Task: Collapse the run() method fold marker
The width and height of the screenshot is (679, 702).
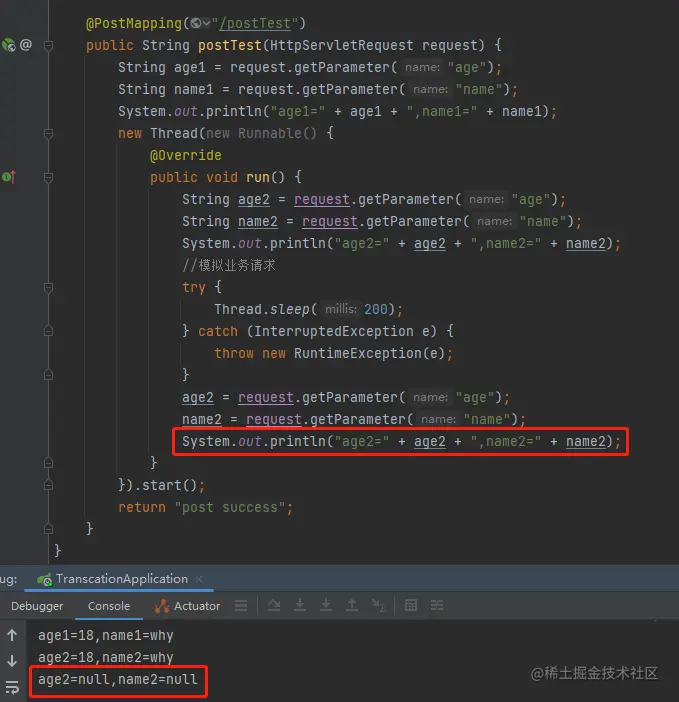Action: 49,178
